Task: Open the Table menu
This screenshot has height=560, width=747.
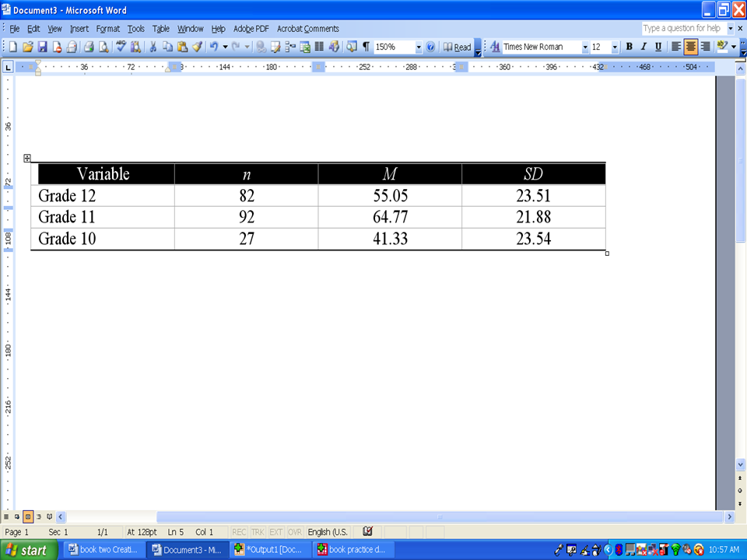Action: click(160, 29)
